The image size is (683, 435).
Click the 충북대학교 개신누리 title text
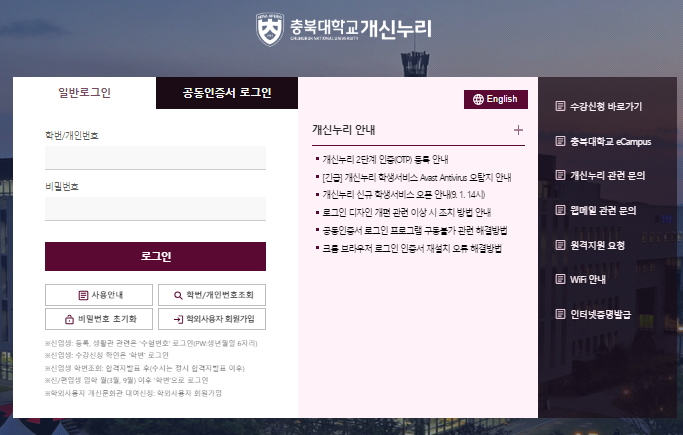pos(361,29)
